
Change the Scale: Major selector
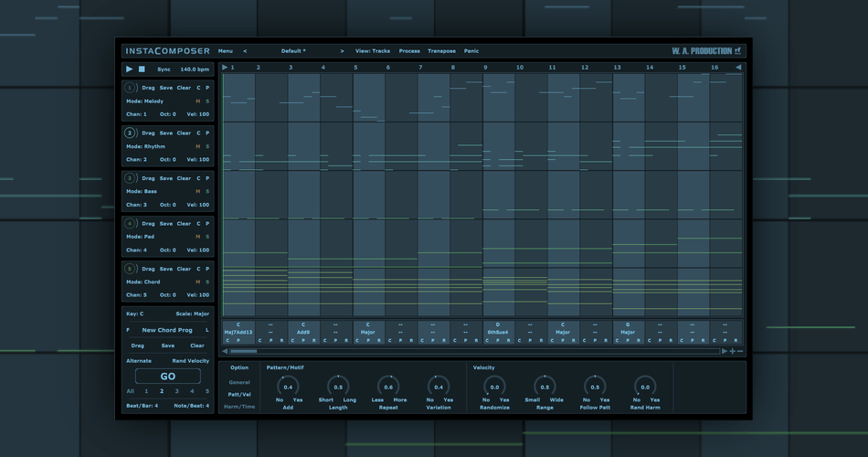coord(192,314)
